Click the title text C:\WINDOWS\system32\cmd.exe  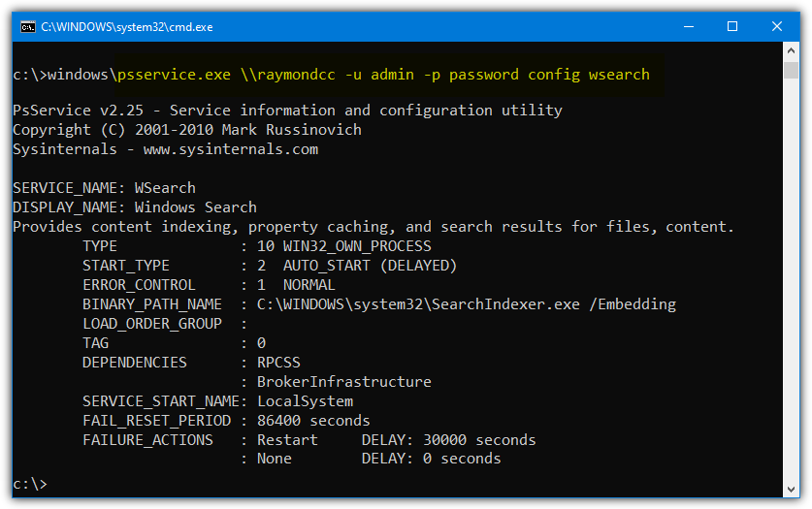point(127,27)
